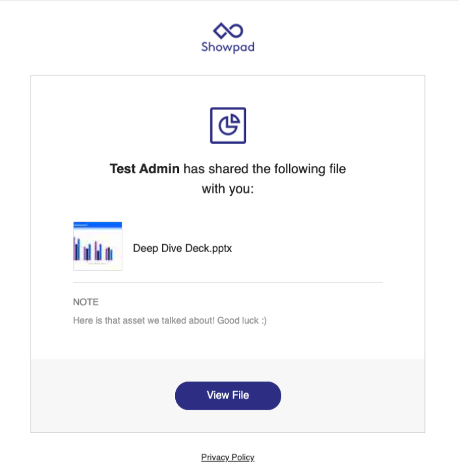This screenshot has width=459, height=476.
Task: Click the Test Admin sender name
Action: pos(145,169)
